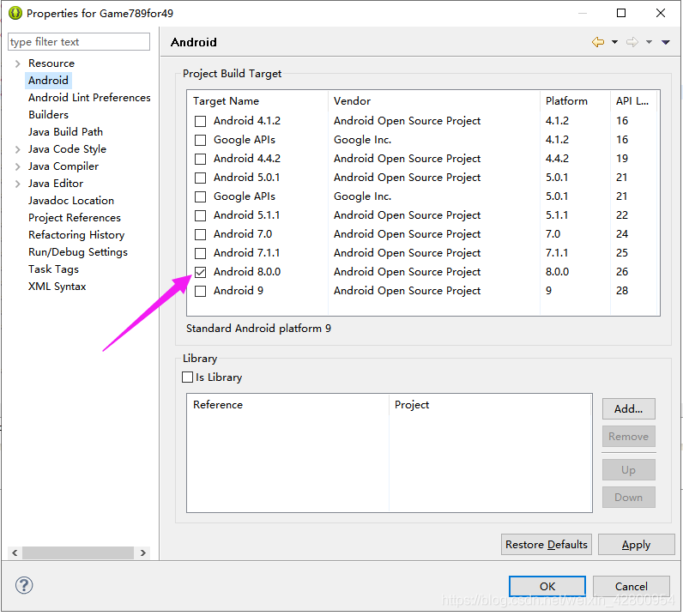Click the disabled Remove button
This screenshot has height=616, width=683.
coord(629,437)
